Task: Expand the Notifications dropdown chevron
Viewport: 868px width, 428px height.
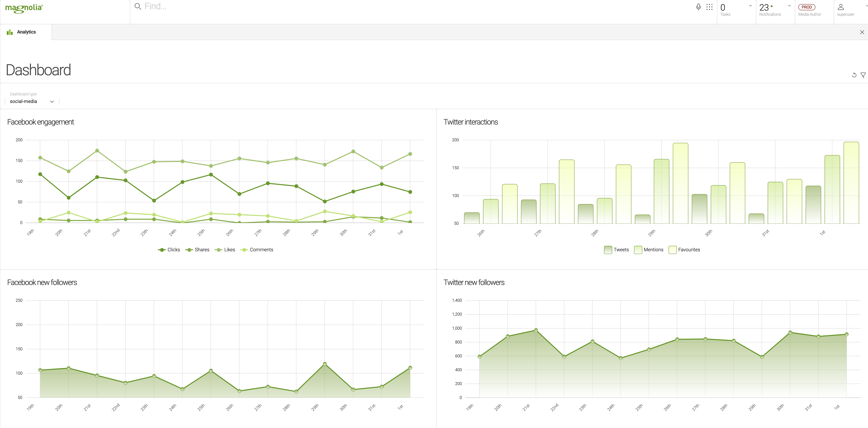Action: click(x=789, y=6)
